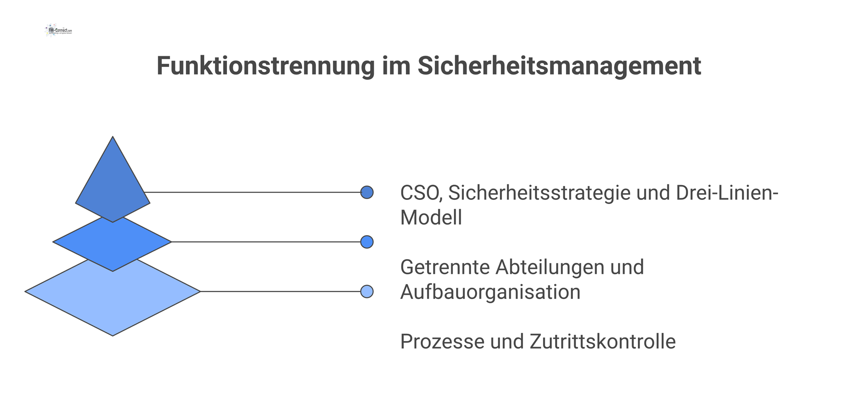Click the word 'Funktionstrennung' in the title
Viewport: 868px width, 403px height.
coord(266,66)
